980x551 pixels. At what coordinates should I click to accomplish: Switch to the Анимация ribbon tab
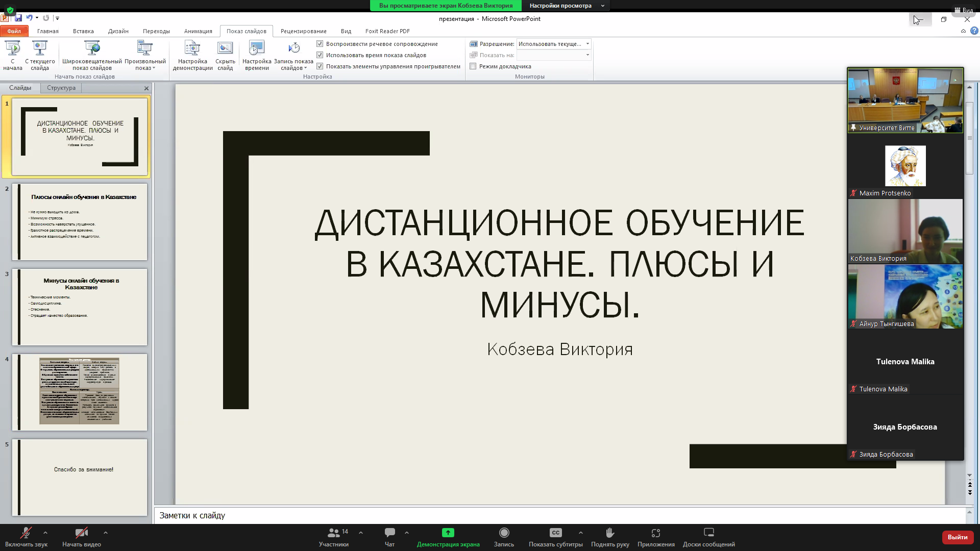198,31
